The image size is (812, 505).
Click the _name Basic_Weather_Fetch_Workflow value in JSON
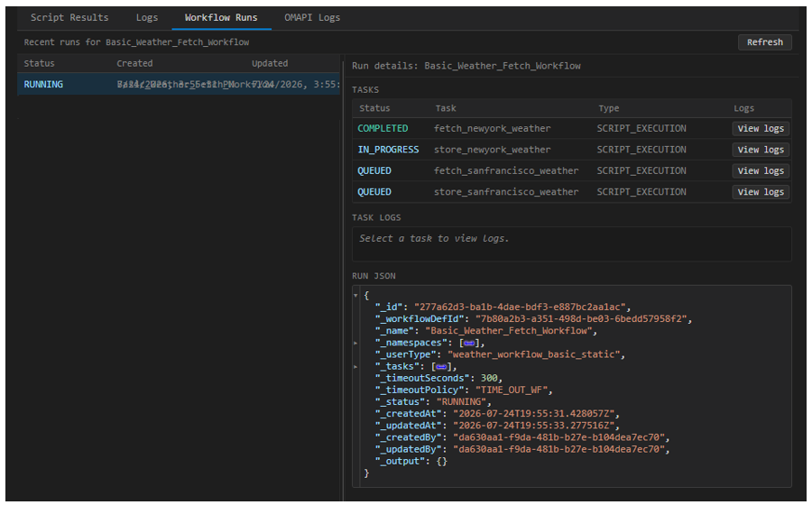(508, 331)
